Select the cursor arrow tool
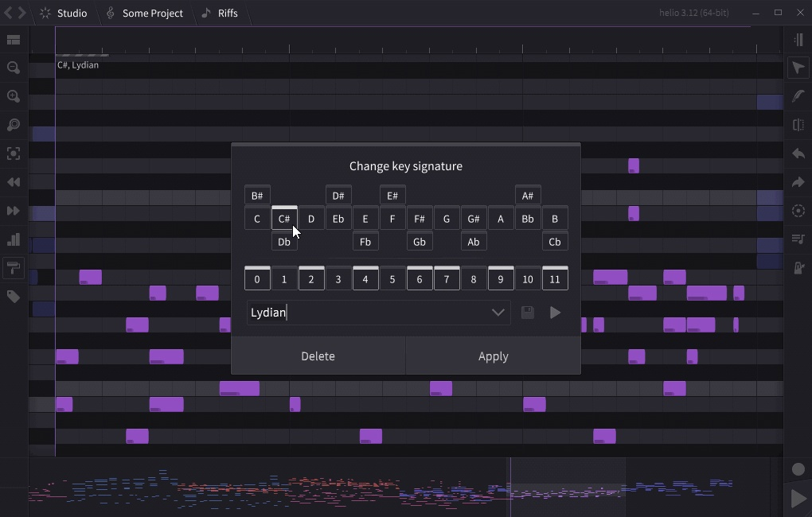The image size is (812, 517). coord(798,68)
